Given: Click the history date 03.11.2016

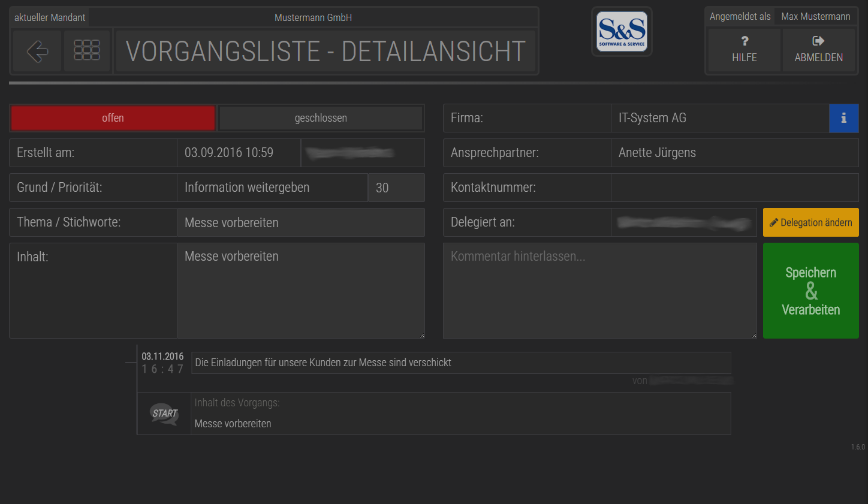Looking at the screenshot, I should (162, 357).
